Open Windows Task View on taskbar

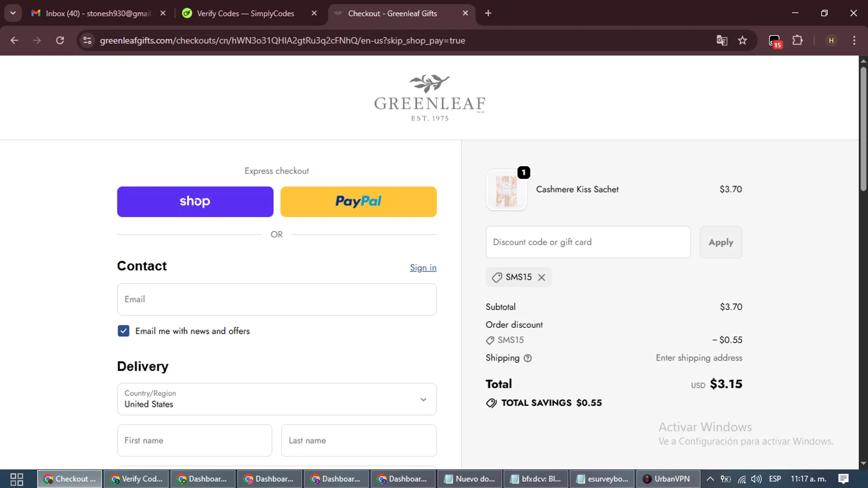[x=17, y=479]
